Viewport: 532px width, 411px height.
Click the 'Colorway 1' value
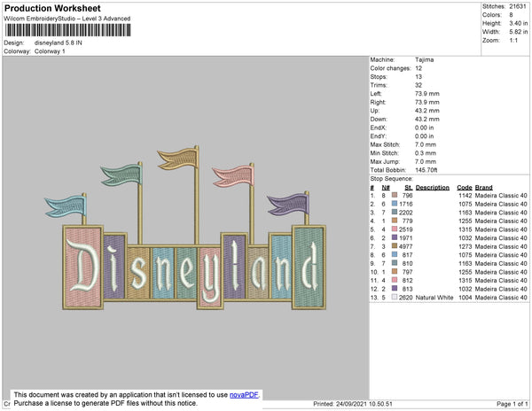point(50,51)
